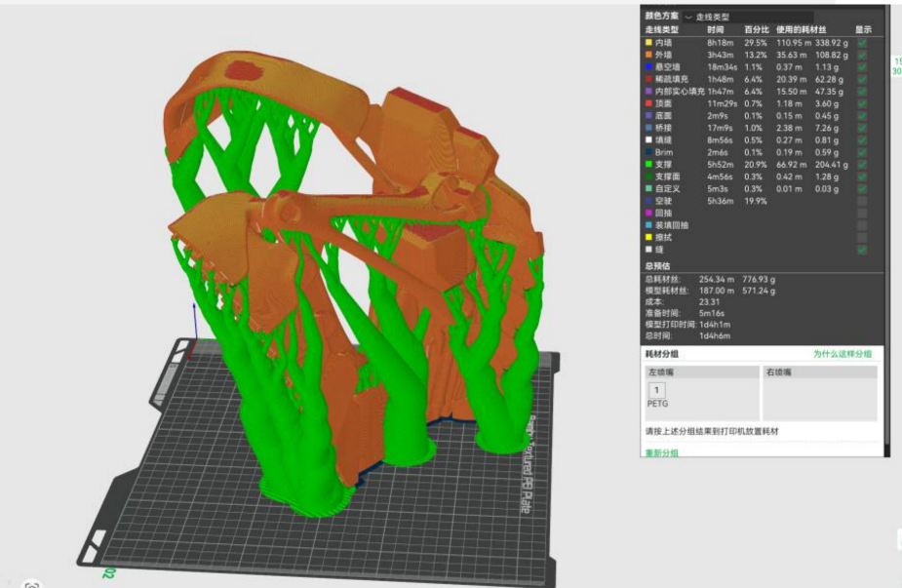The height and width of the screenshot is (588, 902).
Task: Click the 总预估 section heading
Action: (657, 266)
